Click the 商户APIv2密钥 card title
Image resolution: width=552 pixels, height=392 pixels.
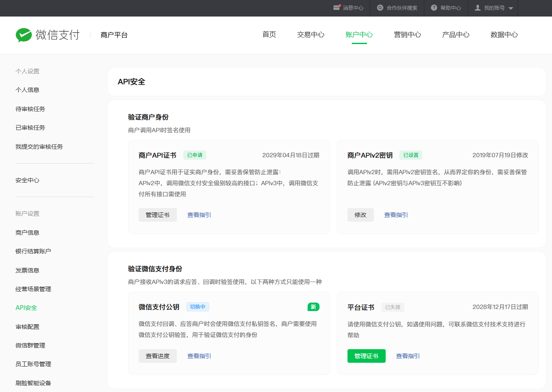370,155
